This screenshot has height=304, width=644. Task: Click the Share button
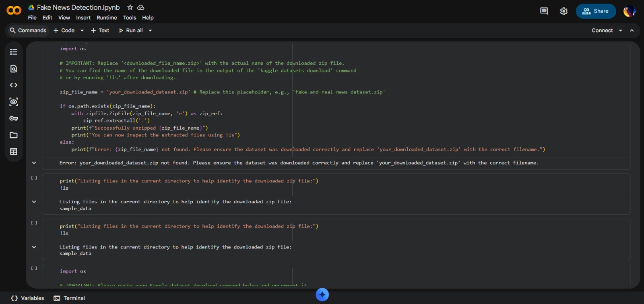point(596,11)
